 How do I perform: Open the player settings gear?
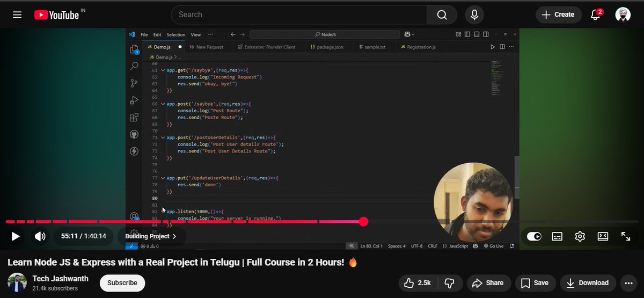[580, 236]
